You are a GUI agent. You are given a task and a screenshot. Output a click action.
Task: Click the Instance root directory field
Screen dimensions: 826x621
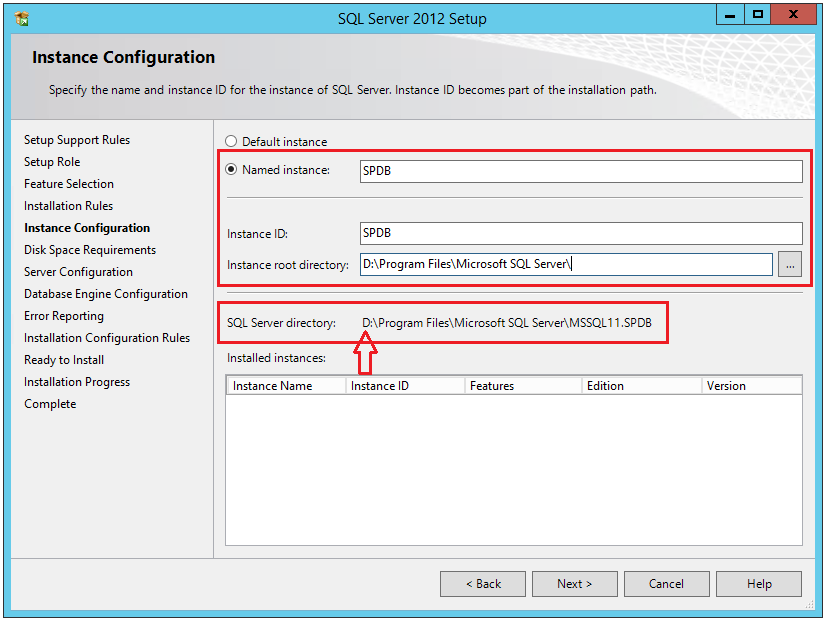(566, 264)
